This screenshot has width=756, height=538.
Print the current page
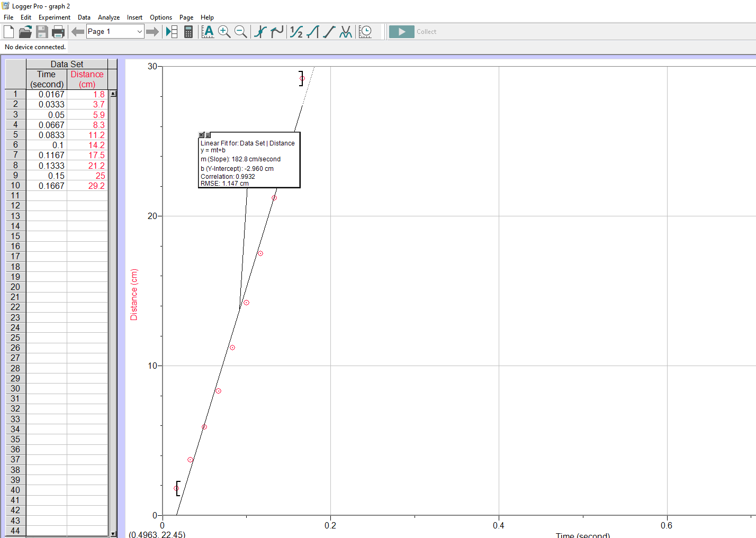[58, 32]
